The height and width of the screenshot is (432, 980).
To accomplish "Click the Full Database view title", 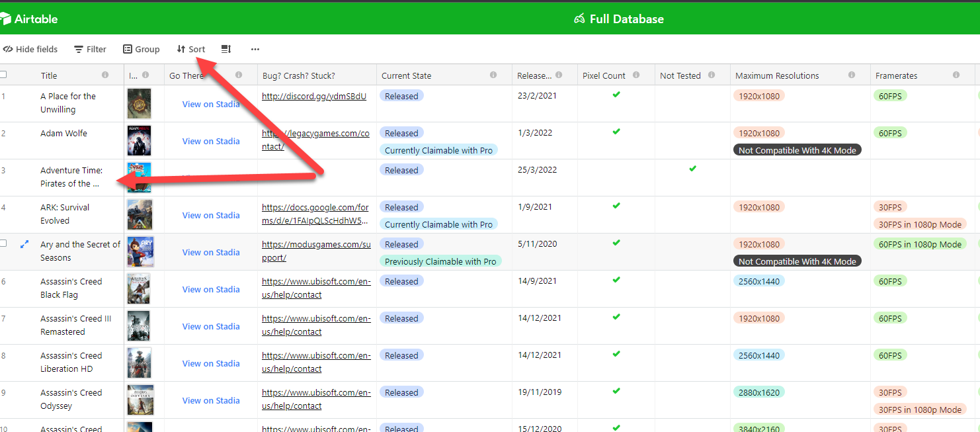I will pos(619,19).
